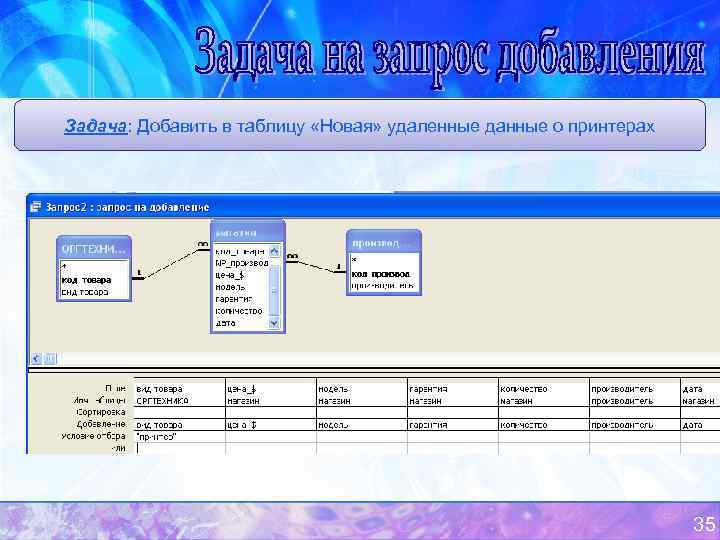Click Поле cell 'вид товара' in grid

pyautogui.click(x=180, y=389)
